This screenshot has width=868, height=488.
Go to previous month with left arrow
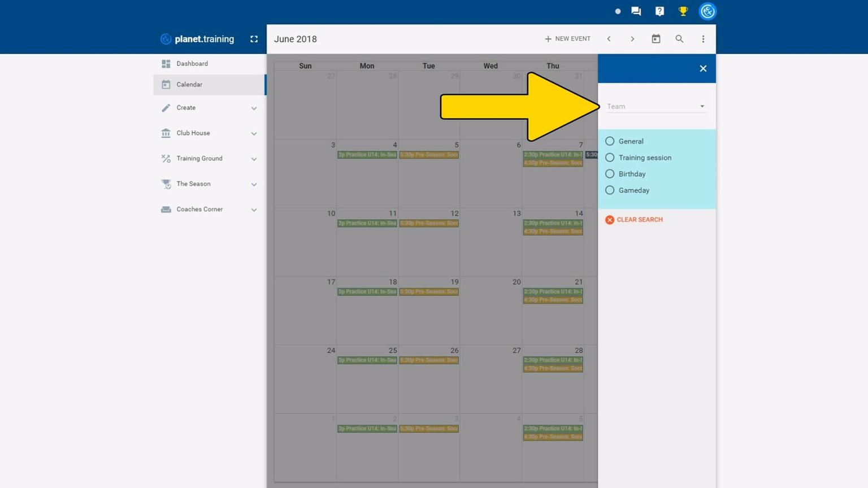[609, 39]
